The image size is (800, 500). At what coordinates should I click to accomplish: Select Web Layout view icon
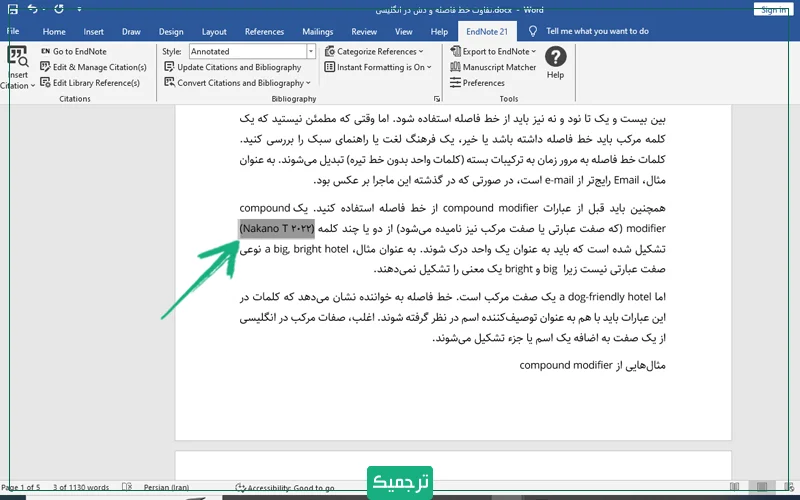(789, 487)
